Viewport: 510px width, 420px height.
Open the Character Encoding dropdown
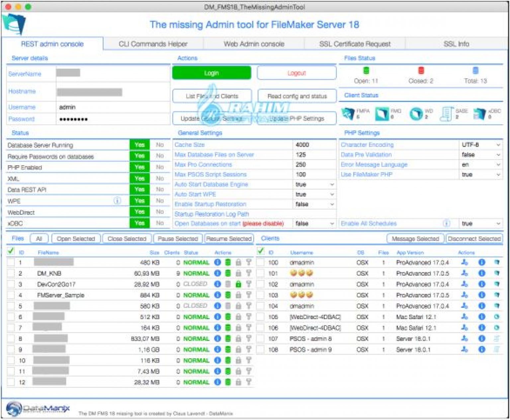[x=480, y=145]
